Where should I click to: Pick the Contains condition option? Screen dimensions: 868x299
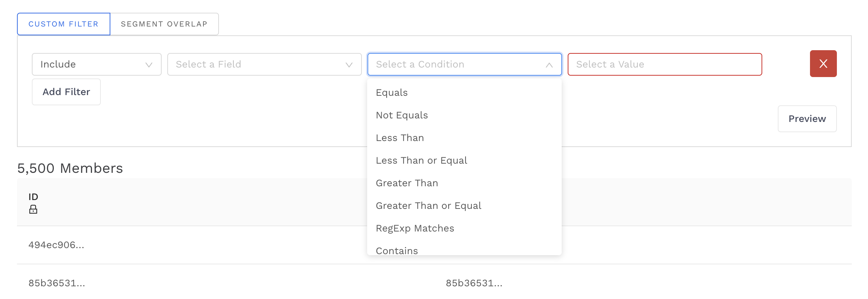(397, 250)
